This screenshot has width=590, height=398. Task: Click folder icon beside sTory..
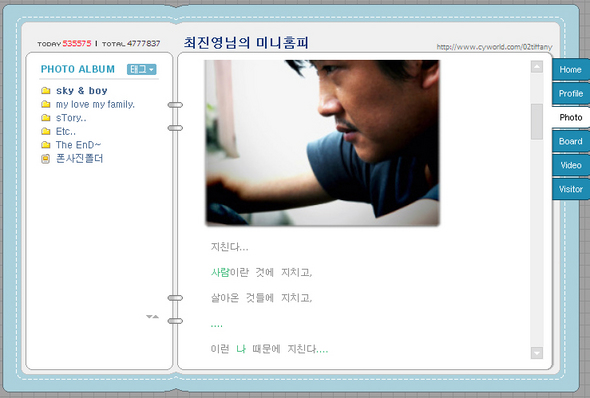(x=46, y=118)
